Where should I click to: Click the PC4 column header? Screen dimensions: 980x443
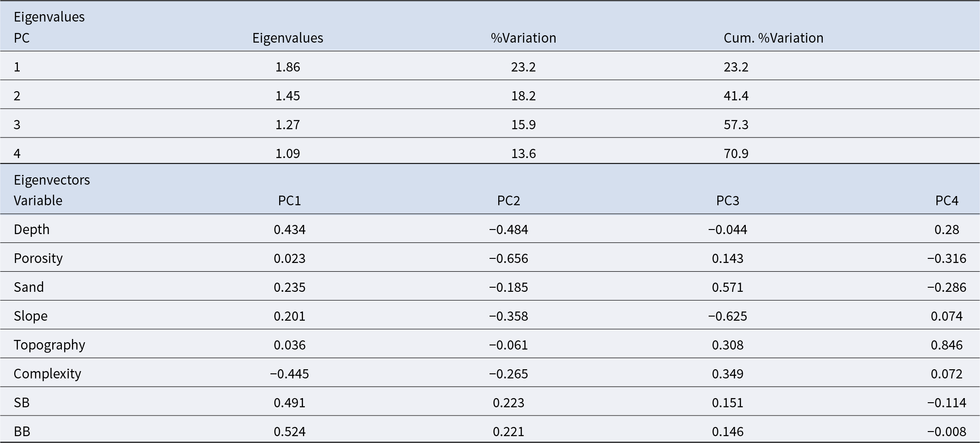point(947,201)
